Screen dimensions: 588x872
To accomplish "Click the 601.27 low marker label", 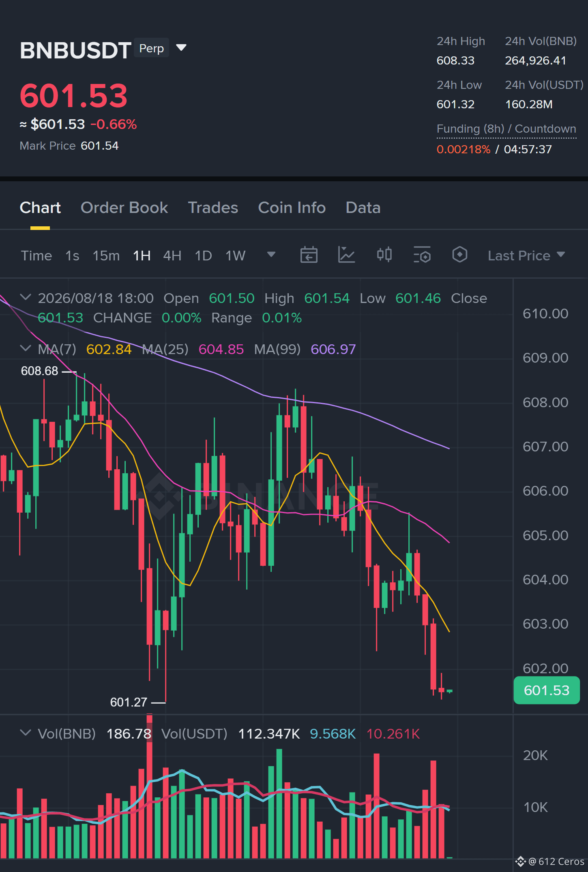I will point(129,702).
